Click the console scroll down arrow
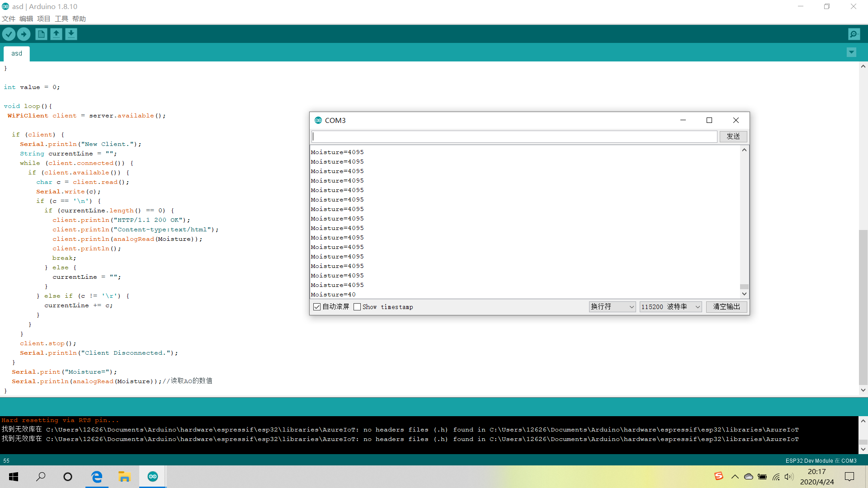Image resolution: width=868 pixels, height=488 pixels. click(x=863, y=449)
